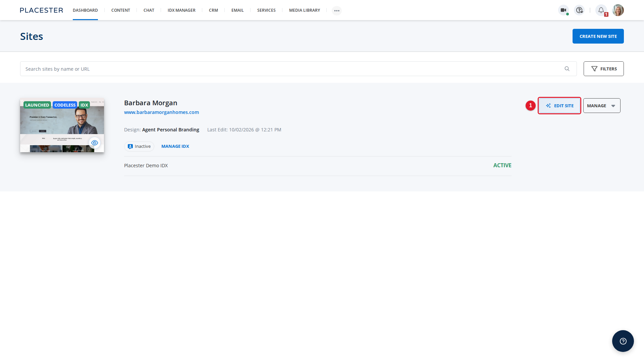This screenshot has width=644, height=362.
Task: Click the Barbara Morgan site name
Action: point(151,103)
